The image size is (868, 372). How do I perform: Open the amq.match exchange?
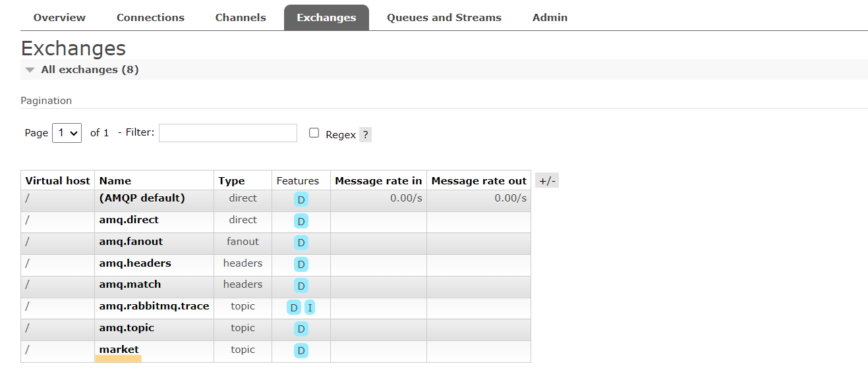pos(130,284)
